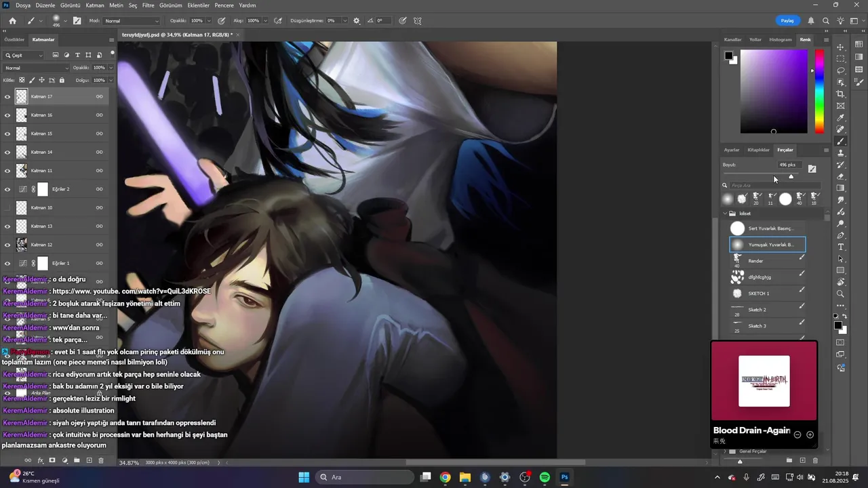This screenshot has width=868, height=488.
Task: Hide the Eğriler 2 adjustment layer
Action: (x=7, y=189)
